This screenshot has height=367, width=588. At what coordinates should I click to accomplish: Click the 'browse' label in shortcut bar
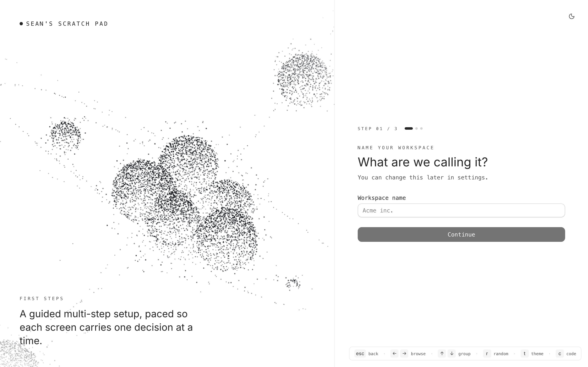(418, 354)
